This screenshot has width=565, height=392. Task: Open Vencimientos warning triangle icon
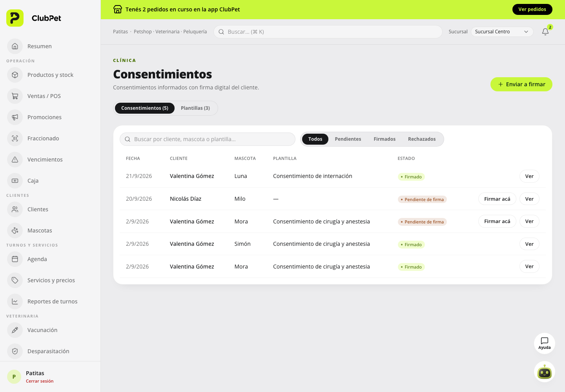(15, 160)
